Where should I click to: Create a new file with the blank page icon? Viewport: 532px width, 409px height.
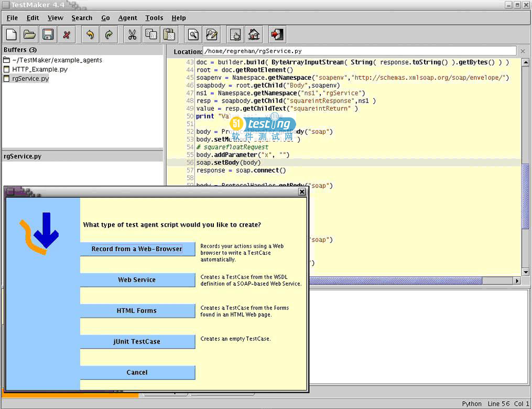pos(11,34)
